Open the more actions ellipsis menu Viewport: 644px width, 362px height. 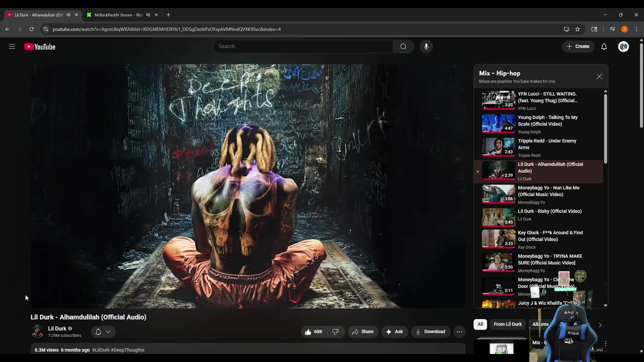tap(459, 332)
